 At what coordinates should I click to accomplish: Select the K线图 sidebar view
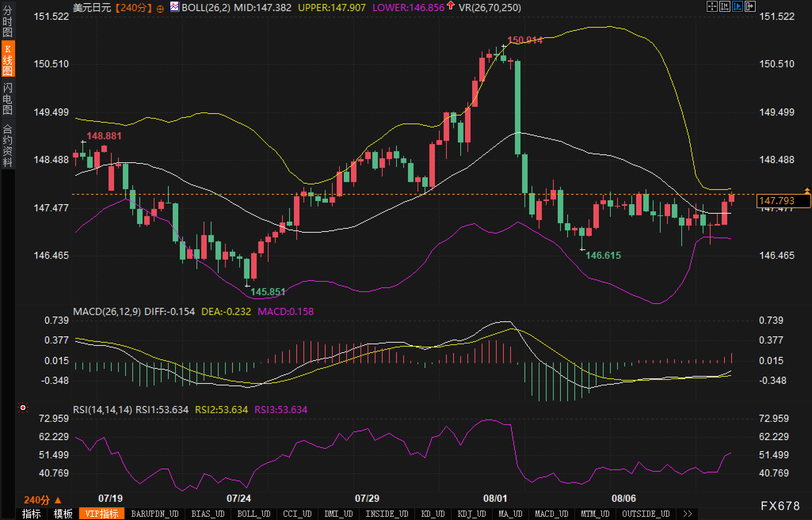8,59
